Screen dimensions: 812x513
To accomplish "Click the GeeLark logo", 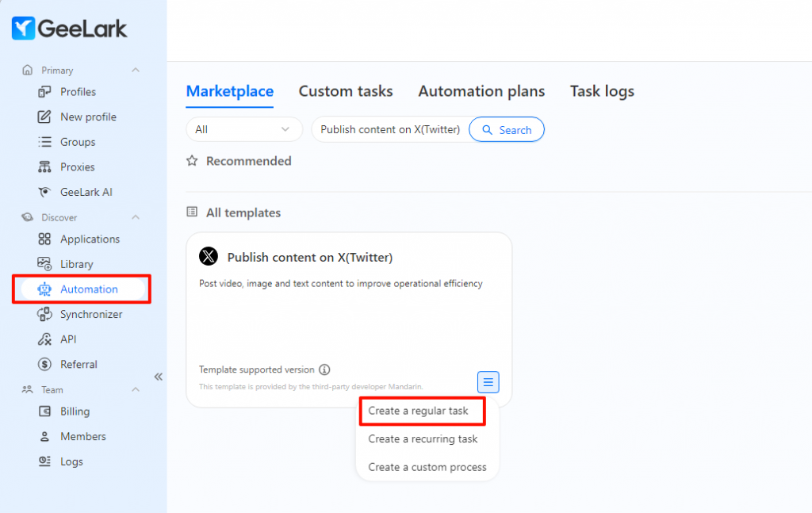I will tap(69, 28).
